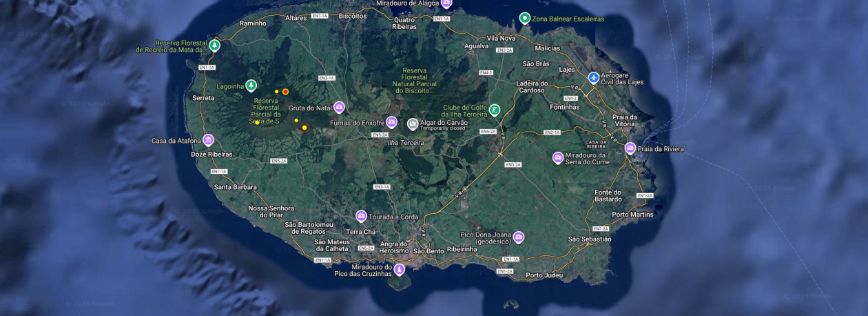The width and height of the screenshot is (868, 316).
Task: Open the Zona Balnear Escaleiras green marker
Action: point(525,19)
